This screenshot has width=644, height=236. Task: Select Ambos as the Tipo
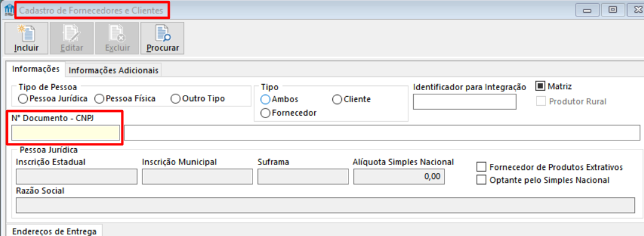pos(265,99)
